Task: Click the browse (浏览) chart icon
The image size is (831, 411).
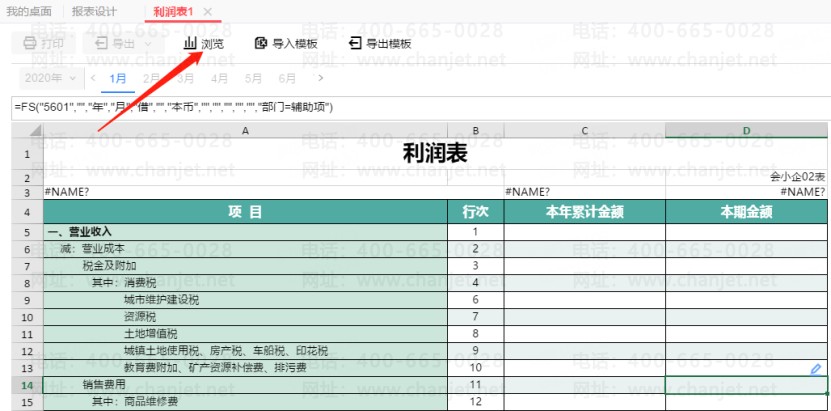Action: coord(190,44)
